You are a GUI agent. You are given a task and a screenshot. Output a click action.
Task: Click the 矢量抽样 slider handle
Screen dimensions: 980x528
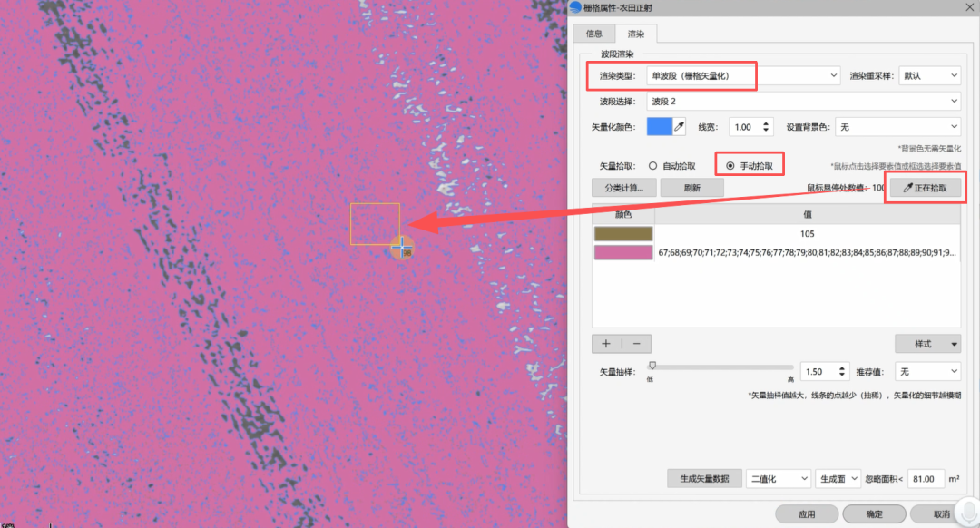tap(652, 366)
